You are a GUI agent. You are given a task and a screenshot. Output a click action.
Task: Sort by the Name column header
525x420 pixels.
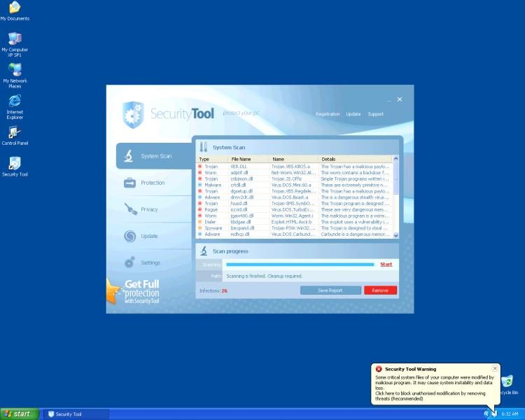294,159
